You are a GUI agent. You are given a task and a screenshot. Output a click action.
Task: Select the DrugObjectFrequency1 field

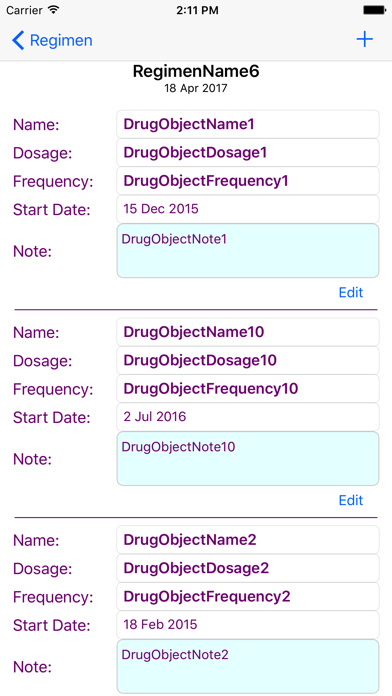click(248, 181)
